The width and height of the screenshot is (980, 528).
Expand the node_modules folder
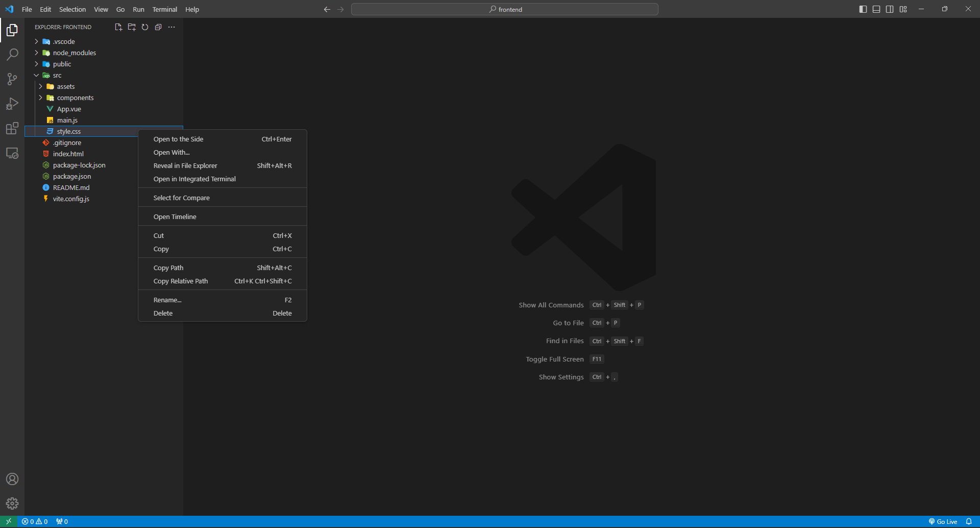click(x=74, y=53)
